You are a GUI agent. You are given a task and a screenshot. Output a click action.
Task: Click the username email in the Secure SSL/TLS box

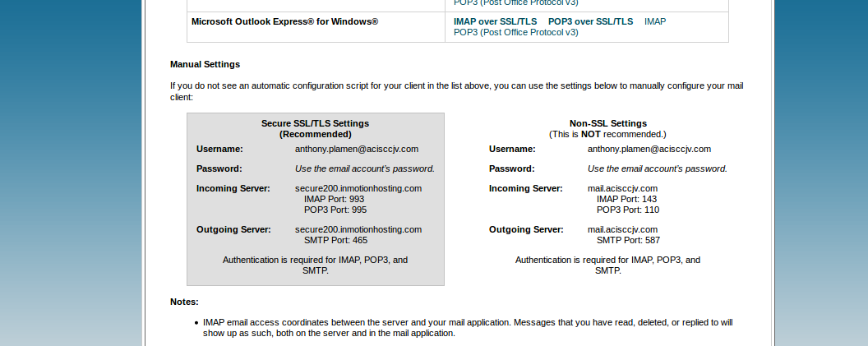click(357, 149)
